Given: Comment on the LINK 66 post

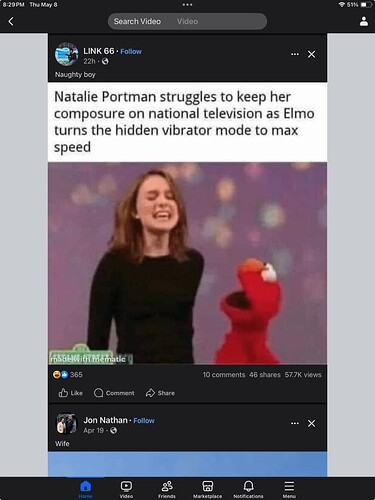Looking at the screenshot, I should 114,393.
